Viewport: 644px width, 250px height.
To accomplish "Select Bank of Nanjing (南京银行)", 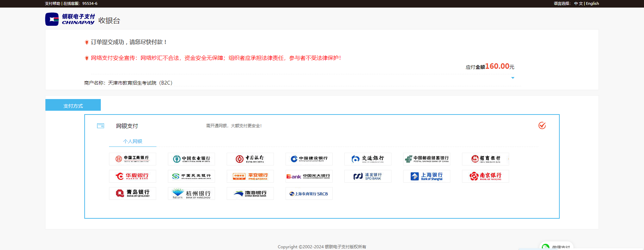I will (485, 176).
